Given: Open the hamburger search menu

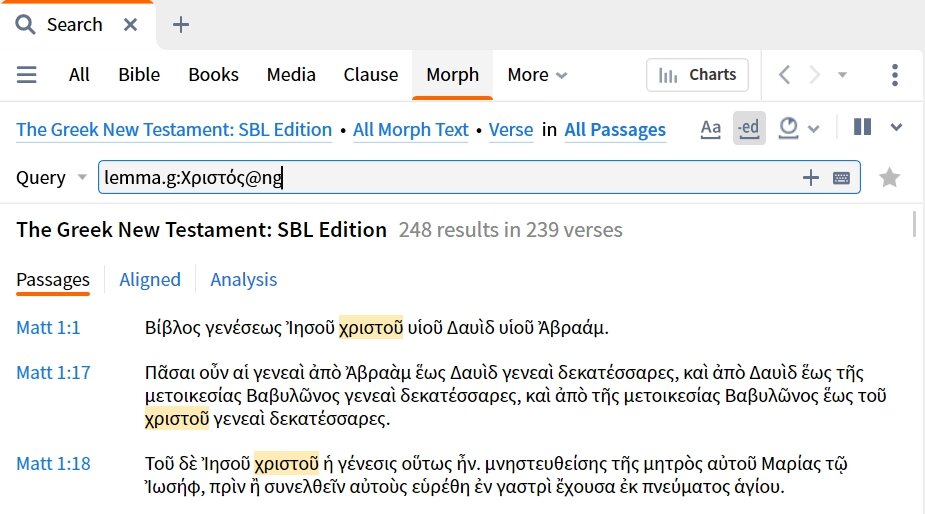Looking at the screenshot, I should click(27, 75).
